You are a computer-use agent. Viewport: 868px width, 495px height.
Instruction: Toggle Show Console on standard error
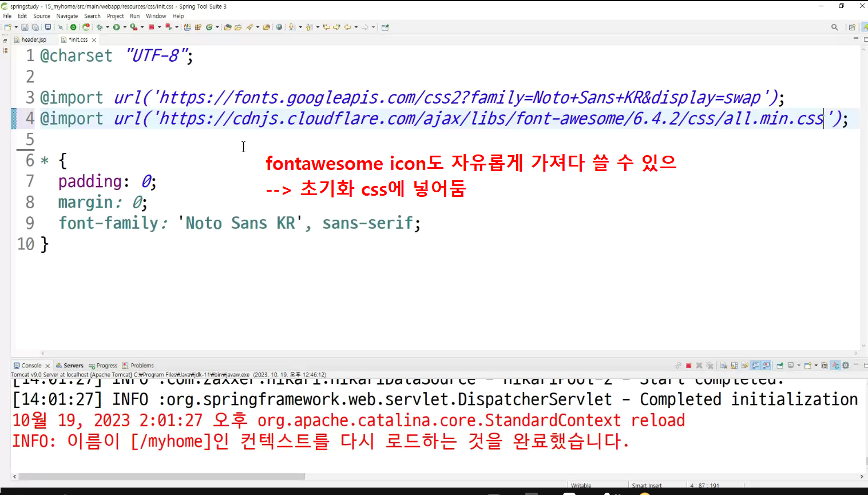766,365
